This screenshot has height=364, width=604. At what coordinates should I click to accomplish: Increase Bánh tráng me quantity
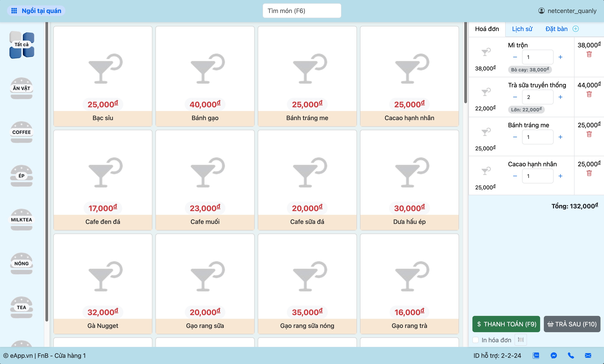pyautogui.click(x=560, y=137)
